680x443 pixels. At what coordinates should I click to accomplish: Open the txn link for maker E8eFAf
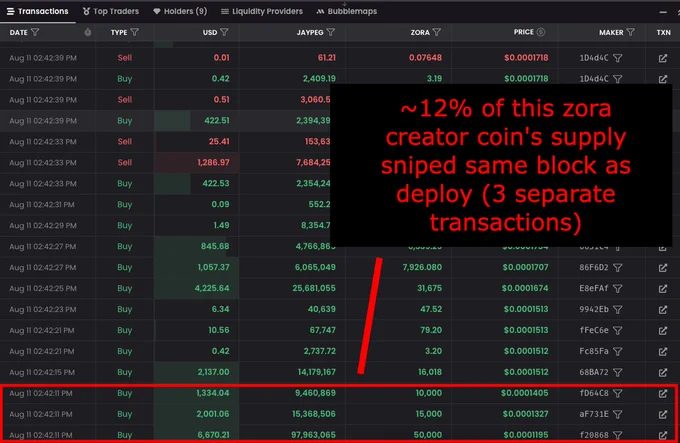point(663,289)
